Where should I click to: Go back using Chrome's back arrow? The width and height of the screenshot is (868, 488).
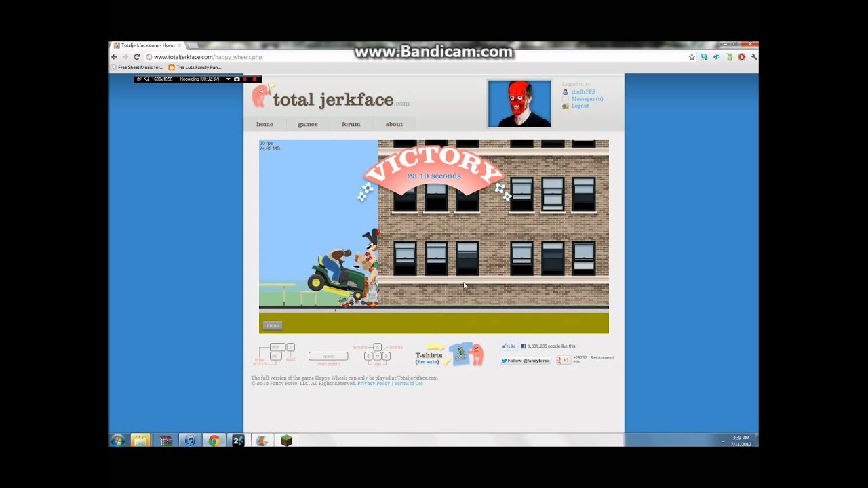[x=115, y=57]
